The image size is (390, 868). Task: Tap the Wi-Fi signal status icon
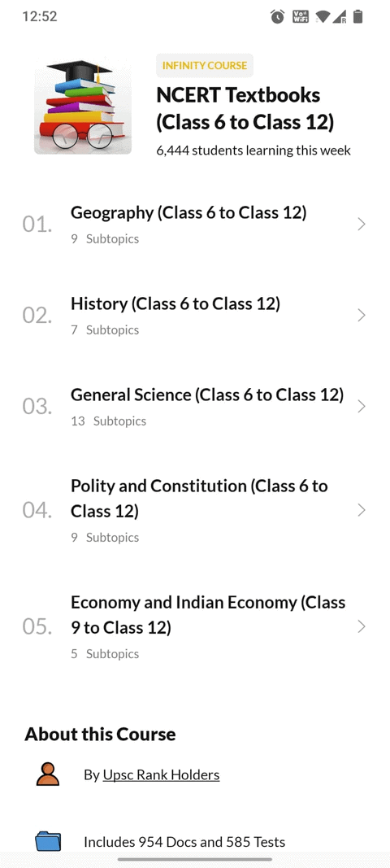click(322, 17)
